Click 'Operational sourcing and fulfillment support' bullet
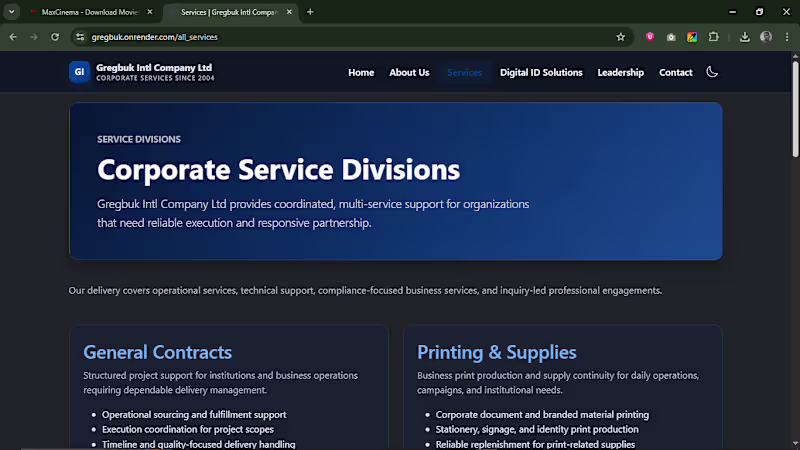The image size is (800, 450). coord(194,415)
